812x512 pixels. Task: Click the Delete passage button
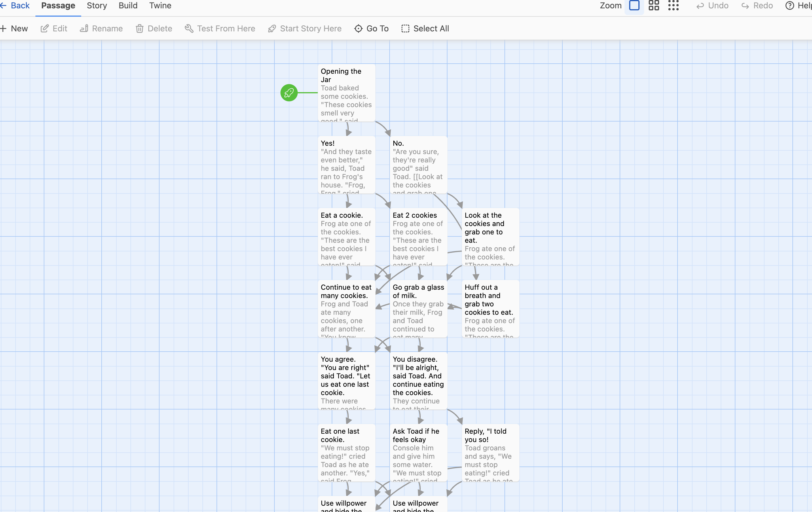[x=154, y=29]
